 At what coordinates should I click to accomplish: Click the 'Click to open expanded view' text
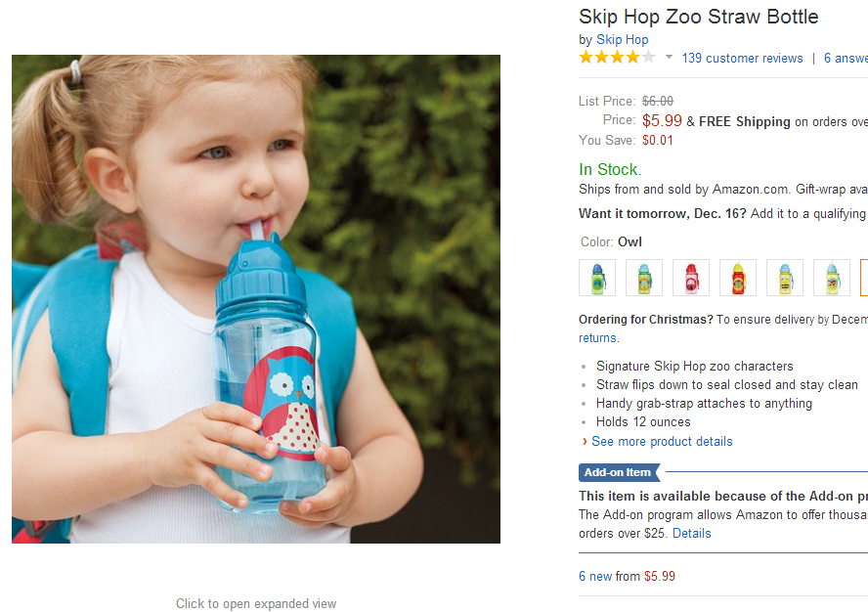pyautogui.click(x=256, y=603)
